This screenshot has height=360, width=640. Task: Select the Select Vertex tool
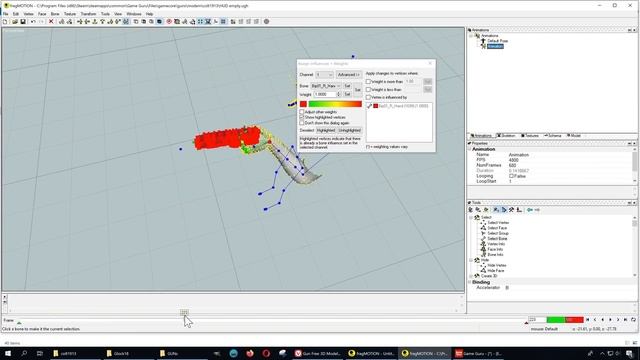tap(498, 222)
